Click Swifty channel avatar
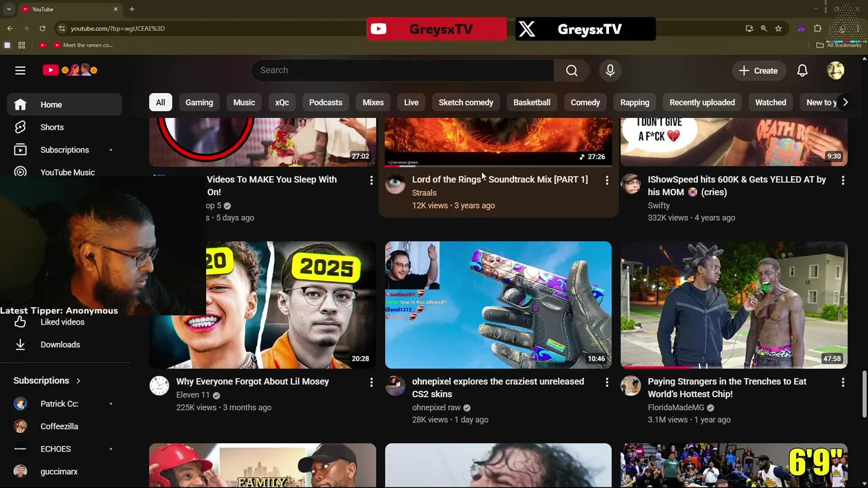This screenshot has height=488, width=868. (631, 183)
